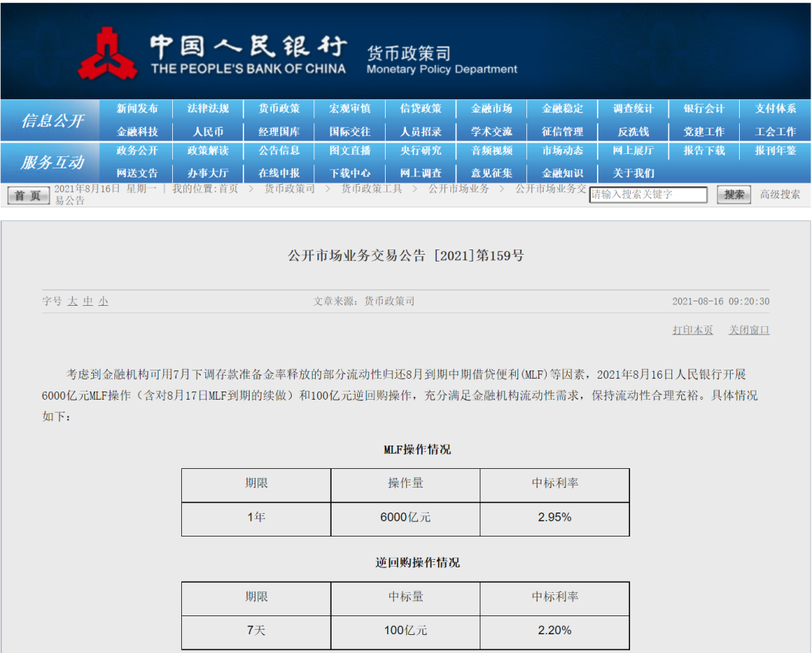Open 反洗钱 menu item
The height and width of the screenshot is (653, 812).
click(x=633, y=132)
